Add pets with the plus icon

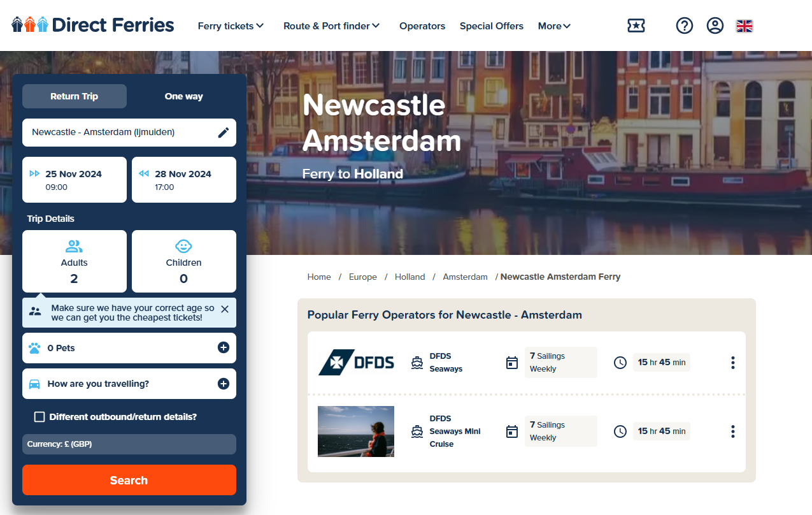223,348
